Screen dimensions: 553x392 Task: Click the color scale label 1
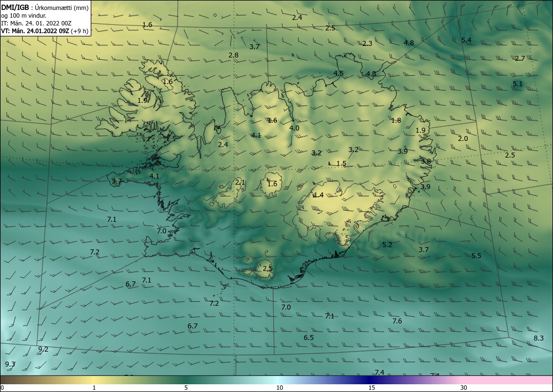tap(94, 388)
